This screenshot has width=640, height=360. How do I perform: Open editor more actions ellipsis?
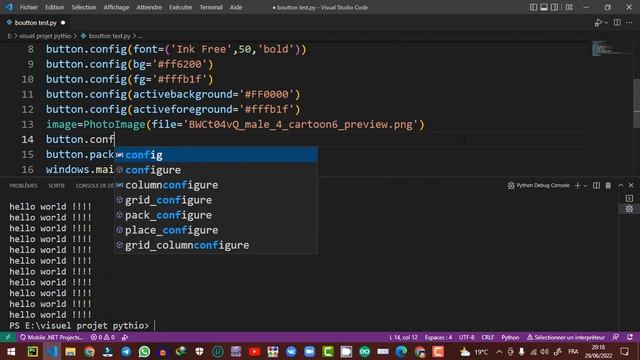[x=629, y=23]
